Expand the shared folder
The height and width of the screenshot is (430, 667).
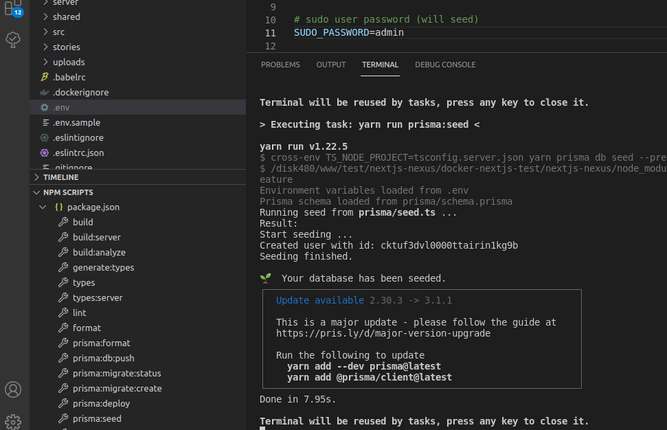coord(45,17)
